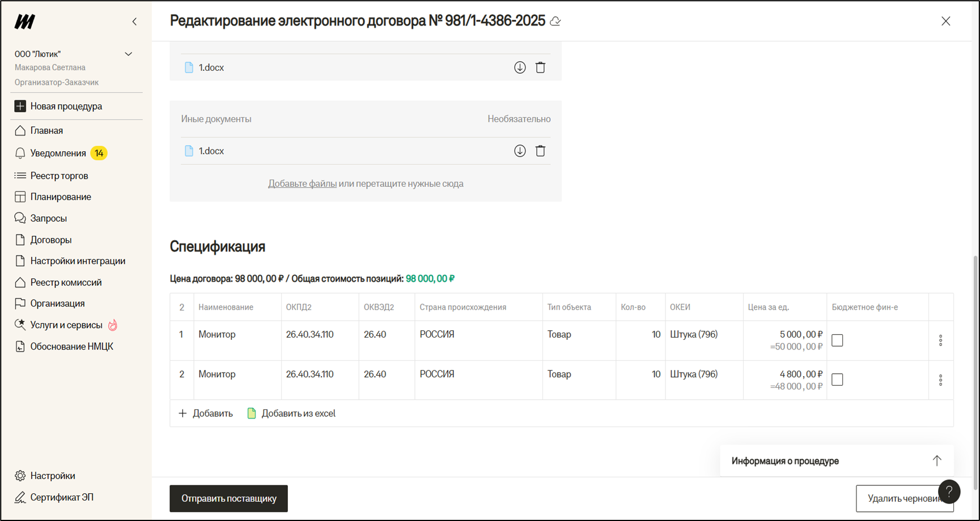Viewport: 980px width, 521px height.
Task: Click the help question mark icon
Action: click(949, 492)
